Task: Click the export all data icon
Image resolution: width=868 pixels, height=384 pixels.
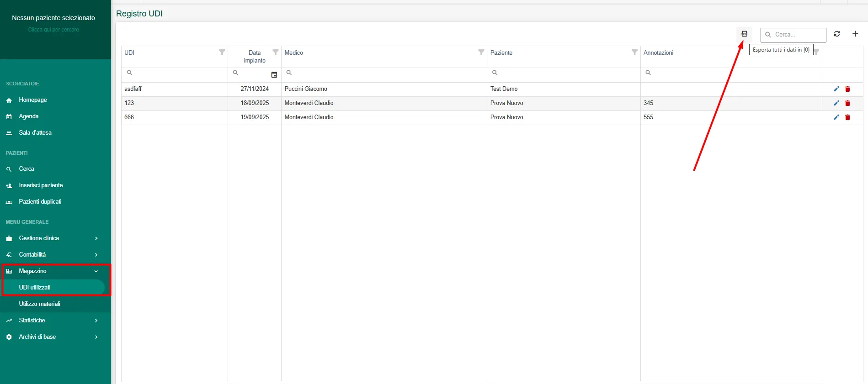Action: pyautogui.click(x=744, y=34)
